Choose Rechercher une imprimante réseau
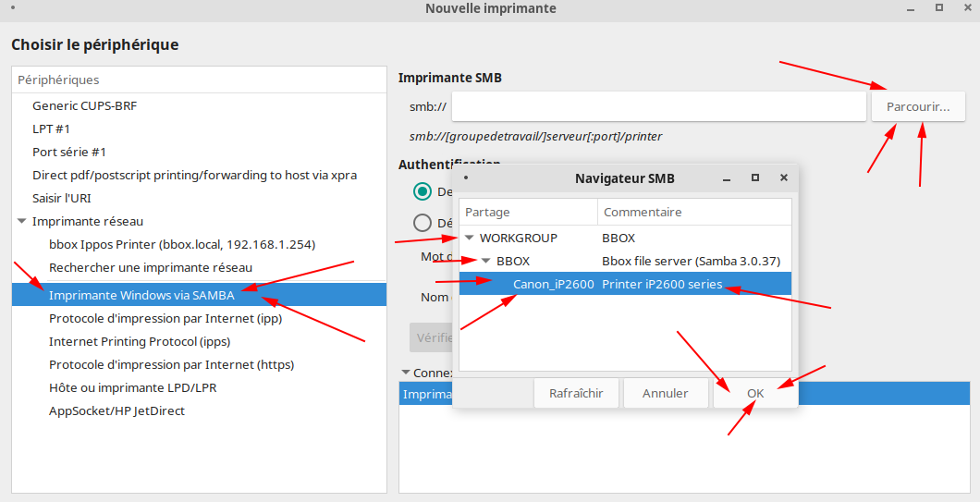The width and height of the screenshot is (980, 502). point(151,267)
